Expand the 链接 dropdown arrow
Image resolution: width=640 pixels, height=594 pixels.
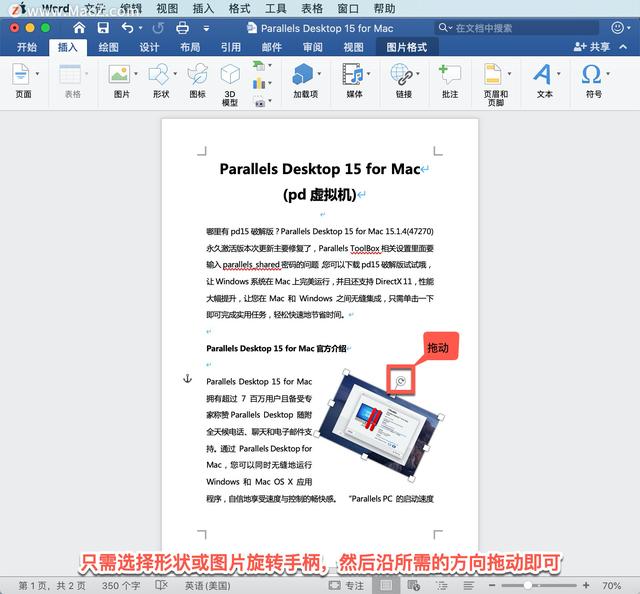coord(418,74)
